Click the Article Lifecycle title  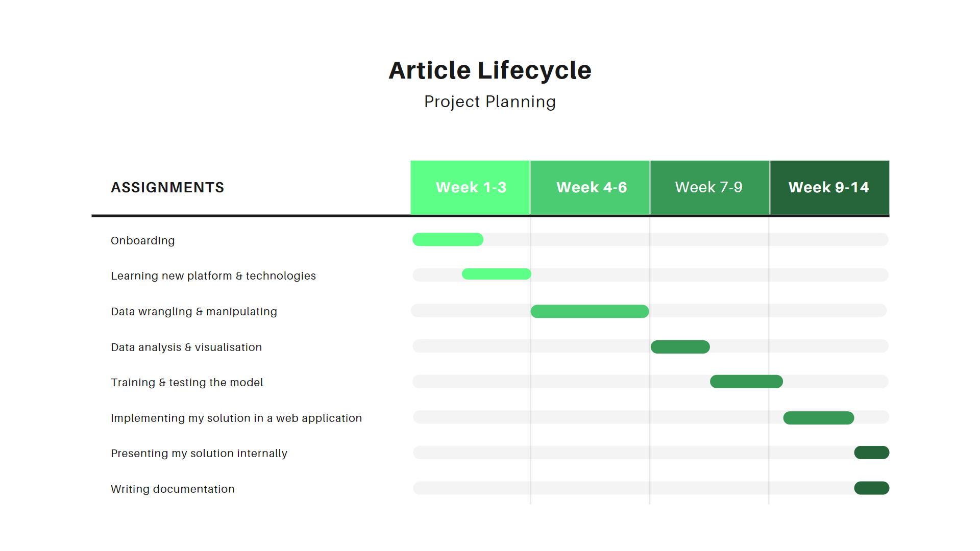(x=490, y=70)
